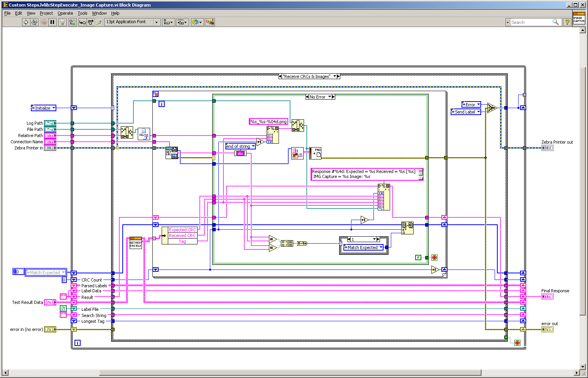The height and width of the screenshot is (378, 588).
Task: Click inside the Search field
Action: coord(531,22)
